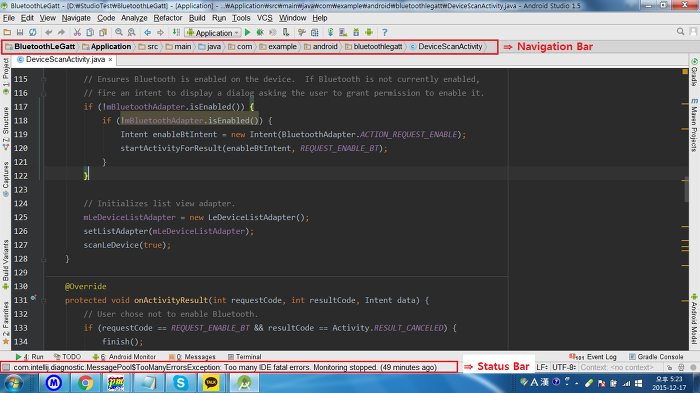Open the AVD Manager icon

[x=343, y=32]
